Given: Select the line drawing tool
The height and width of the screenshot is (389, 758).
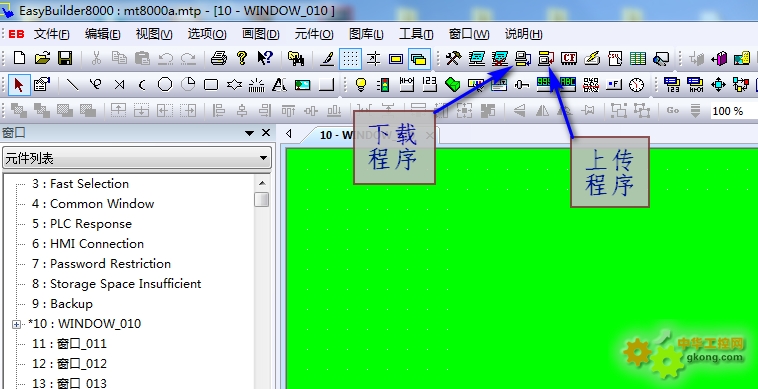Looking at the screenshot, I should click(x=73, y=85).
